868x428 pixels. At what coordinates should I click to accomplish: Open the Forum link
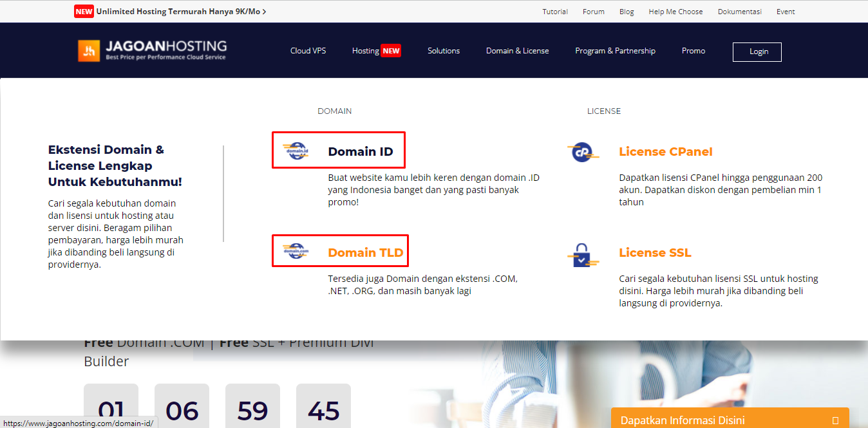594,12
